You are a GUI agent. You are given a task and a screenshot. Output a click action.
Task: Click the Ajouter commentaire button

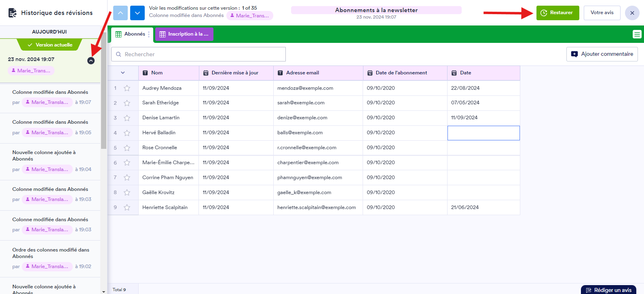click(x=602, y=54)
